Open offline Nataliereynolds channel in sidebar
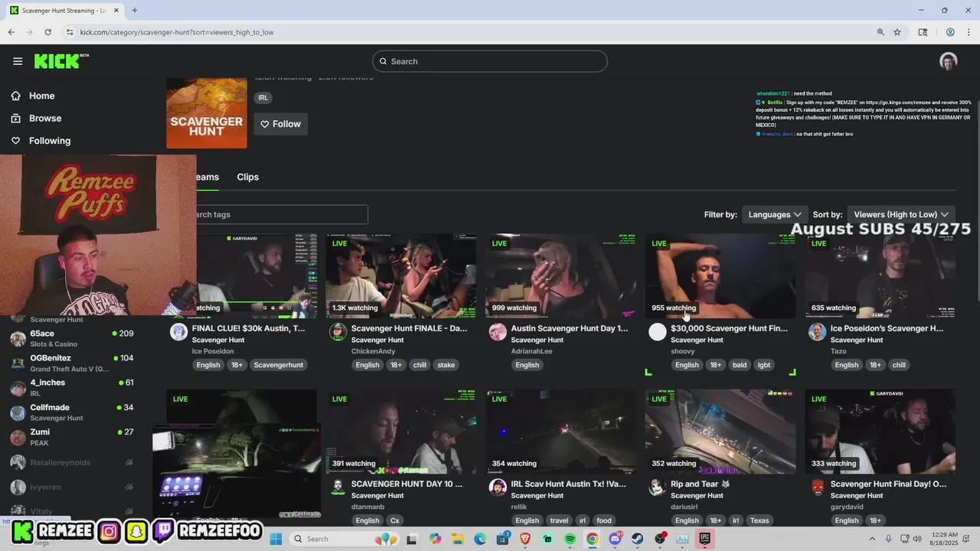 [73, 462]
